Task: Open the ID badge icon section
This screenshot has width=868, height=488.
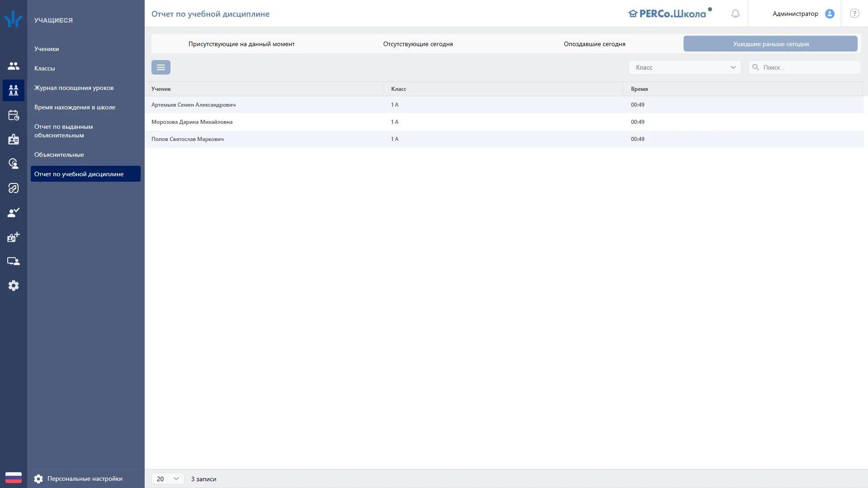Action: tap(14, 139)
